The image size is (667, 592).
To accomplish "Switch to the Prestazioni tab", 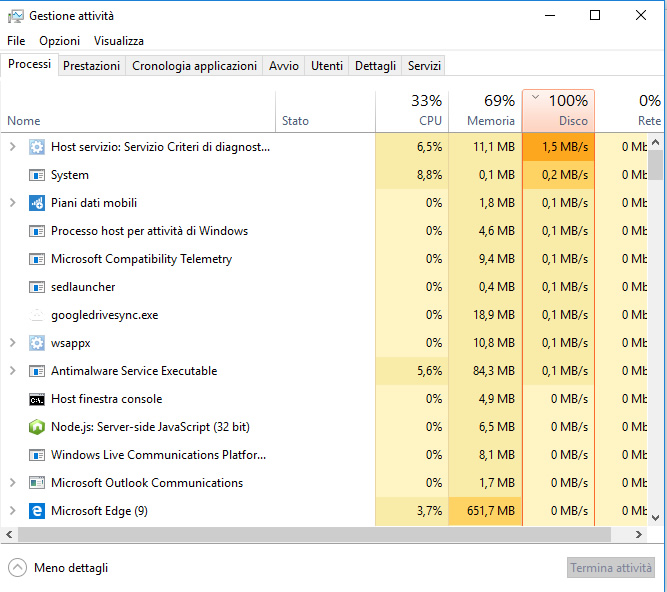I will (91, 66).
